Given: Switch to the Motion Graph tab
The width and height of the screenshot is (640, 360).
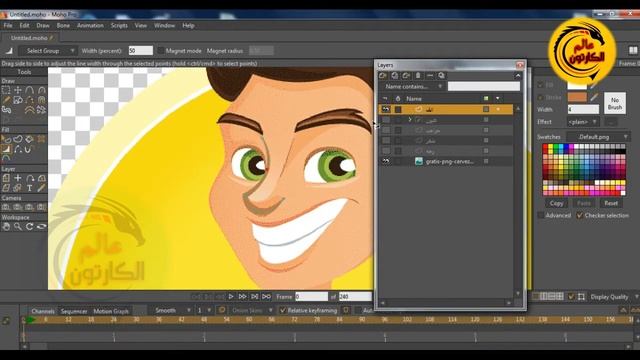Looking at the screenshot, I should 111,311.
